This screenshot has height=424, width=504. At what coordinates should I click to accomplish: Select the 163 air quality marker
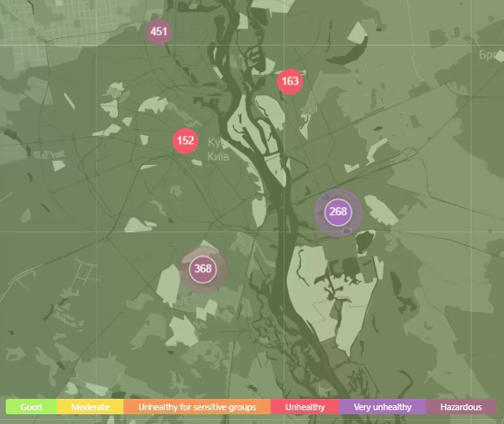(x=289, y=81)
